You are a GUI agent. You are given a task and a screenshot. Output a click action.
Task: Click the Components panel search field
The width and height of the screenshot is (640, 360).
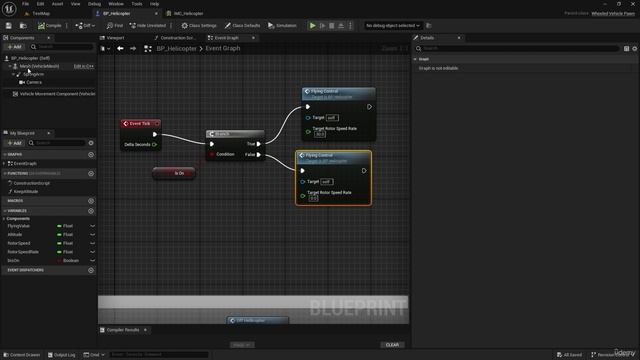click(x=62, y=47)
